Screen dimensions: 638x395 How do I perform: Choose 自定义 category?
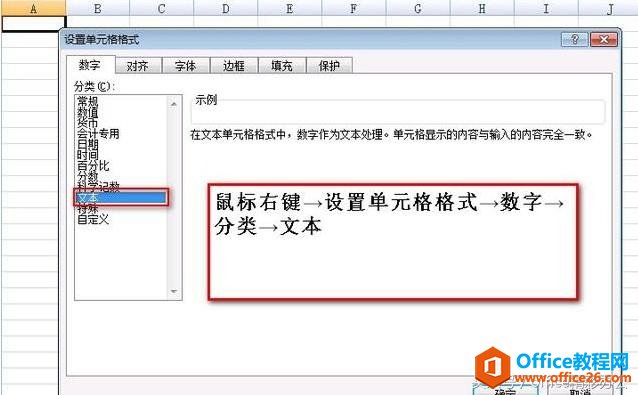[93, 220]
